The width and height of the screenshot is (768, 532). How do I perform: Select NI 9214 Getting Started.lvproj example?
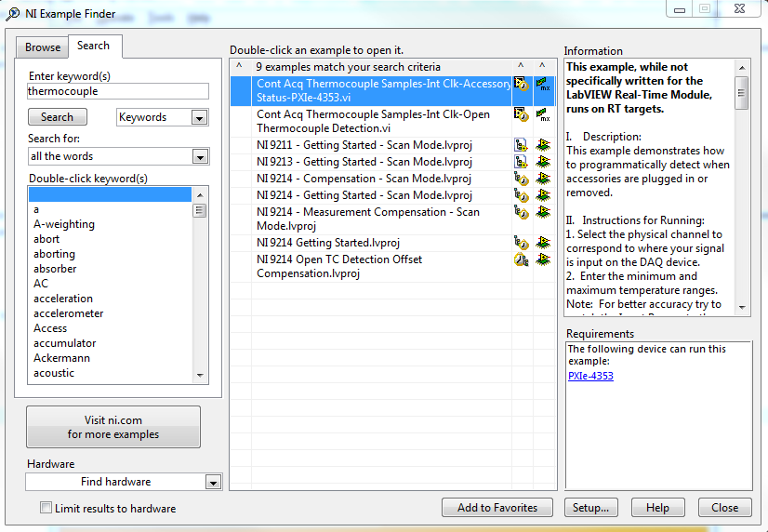(328, 243)
